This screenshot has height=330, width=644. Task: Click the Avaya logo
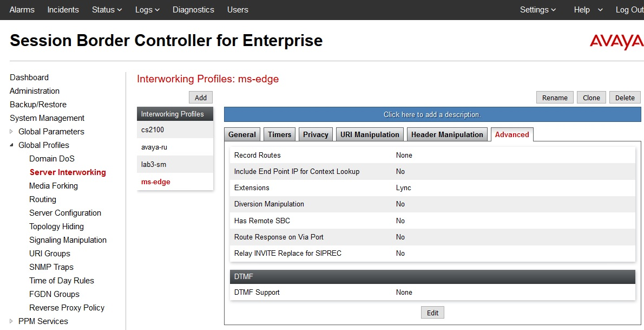(x=616, y=42)
